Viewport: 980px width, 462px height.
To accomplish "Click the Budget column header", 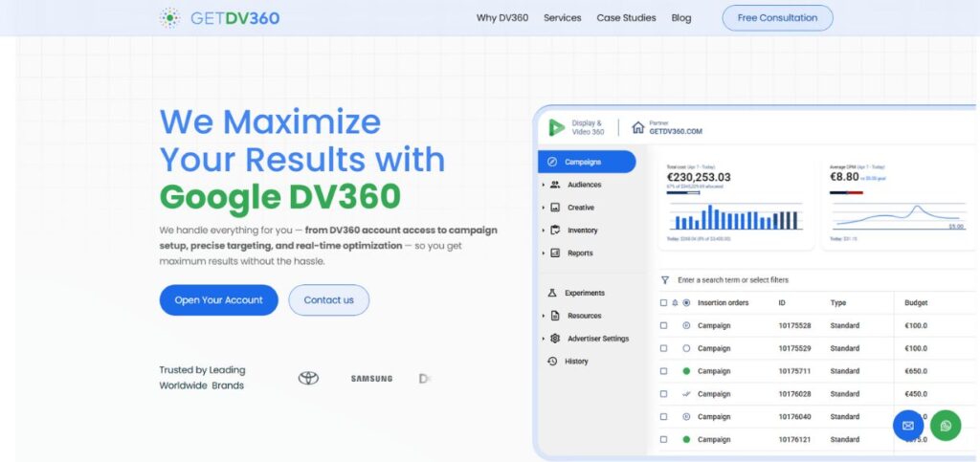I will (x=916, y=303).
